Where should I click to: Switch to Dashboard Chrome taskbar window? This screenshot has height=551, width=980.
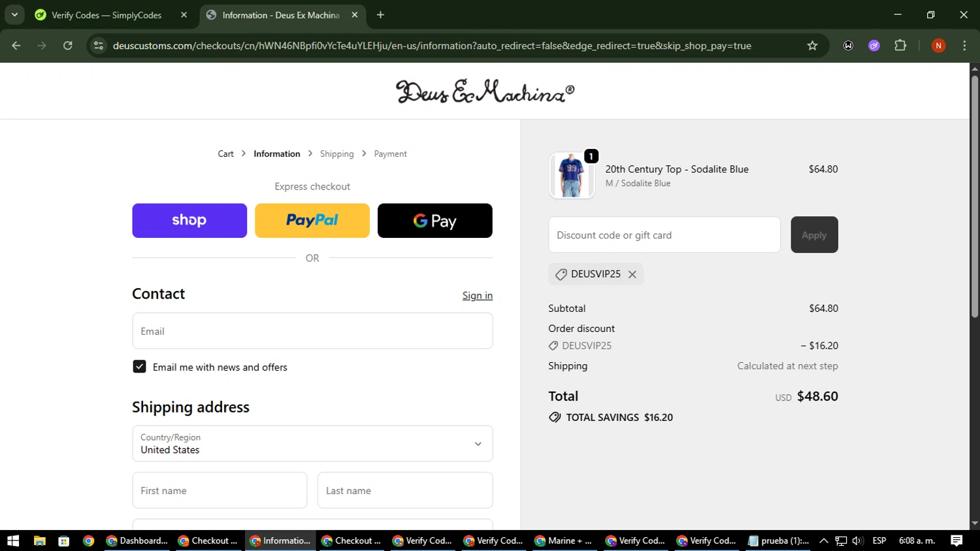[x=137, y=541]
